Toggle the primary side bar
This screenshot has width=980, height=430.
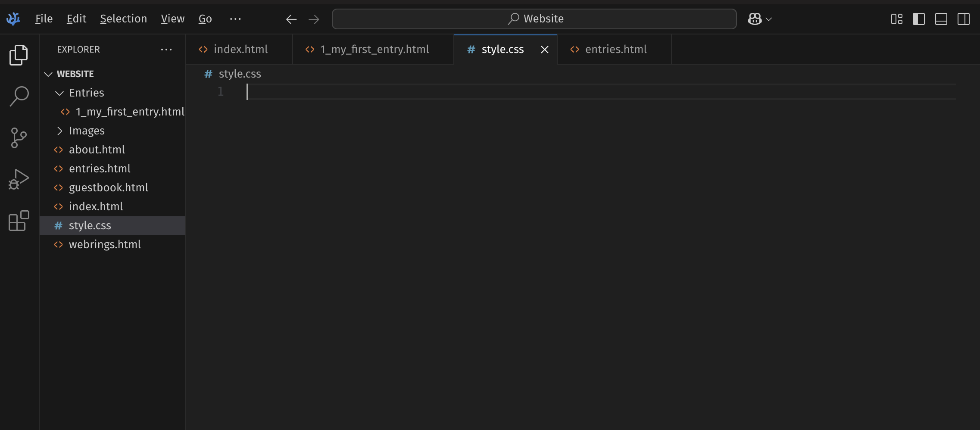(x=918, y=19)
